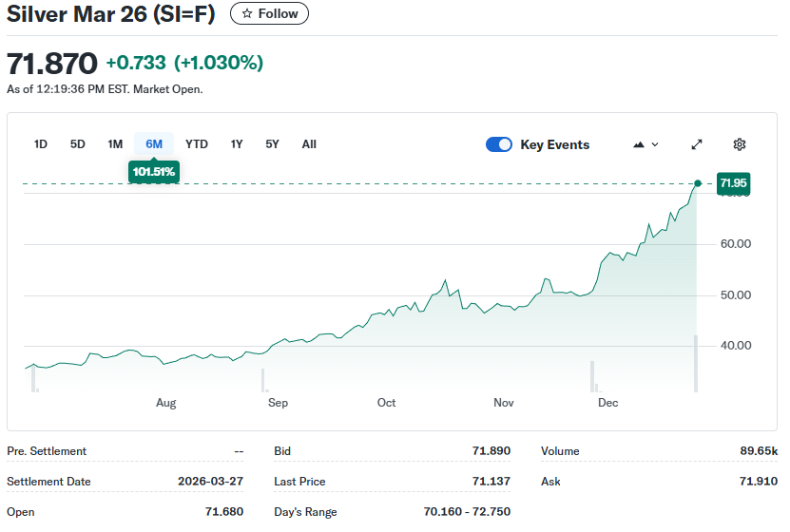
Task: Open the chart type dropdown
Action: pyautogui.click(x=645, y=144)
